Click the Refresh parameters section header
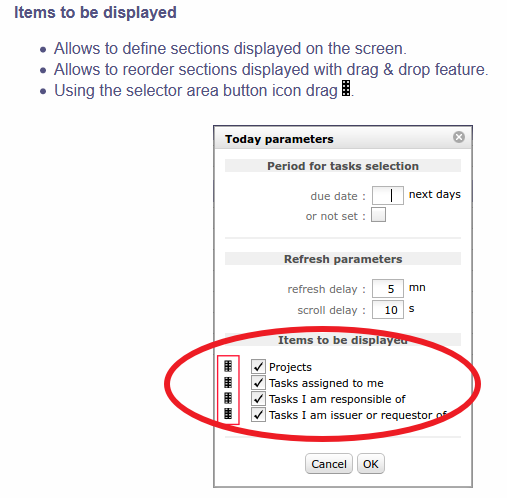The width and height of the screenshot is (507, 498). (343, 259)
